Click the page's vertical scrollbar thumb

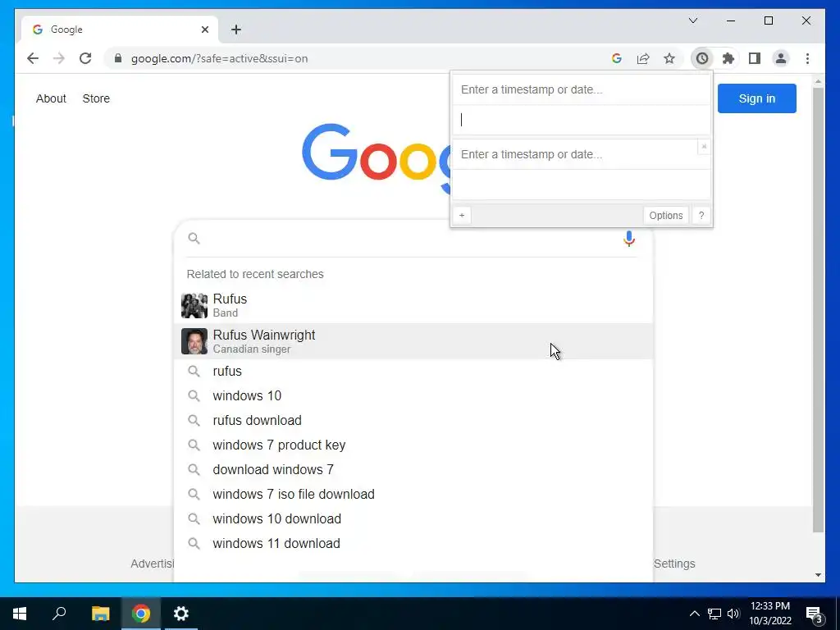[818, 309]
